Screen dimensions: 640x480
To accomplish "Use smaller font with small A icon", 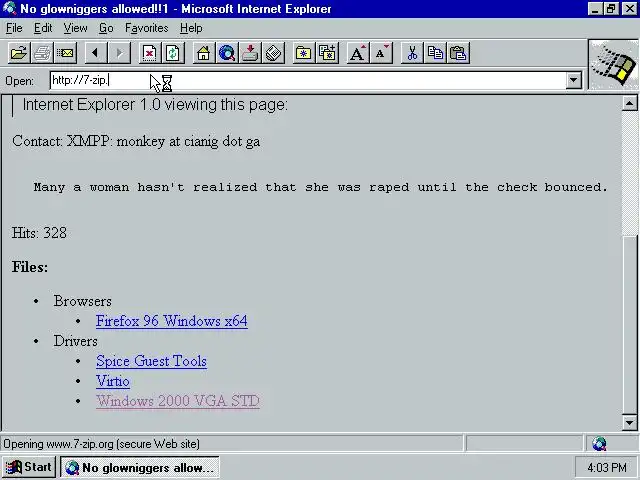I will click(381, 53).
